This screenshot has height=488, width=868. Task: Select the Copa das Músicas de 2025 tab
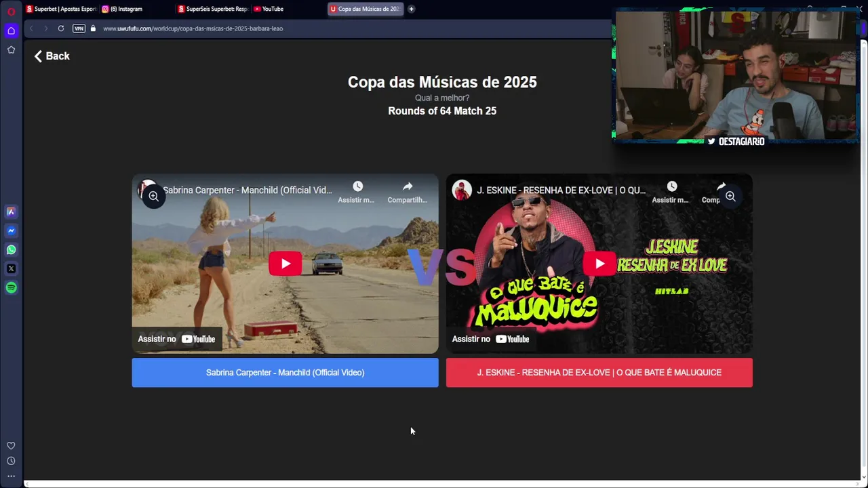(x=366, y=9)
